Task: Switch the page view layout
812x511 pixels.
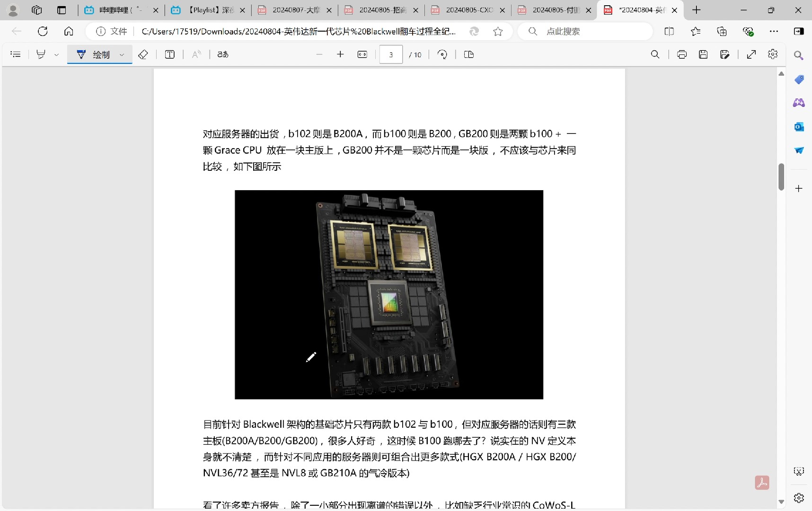Action: click(x=469, y=54)
